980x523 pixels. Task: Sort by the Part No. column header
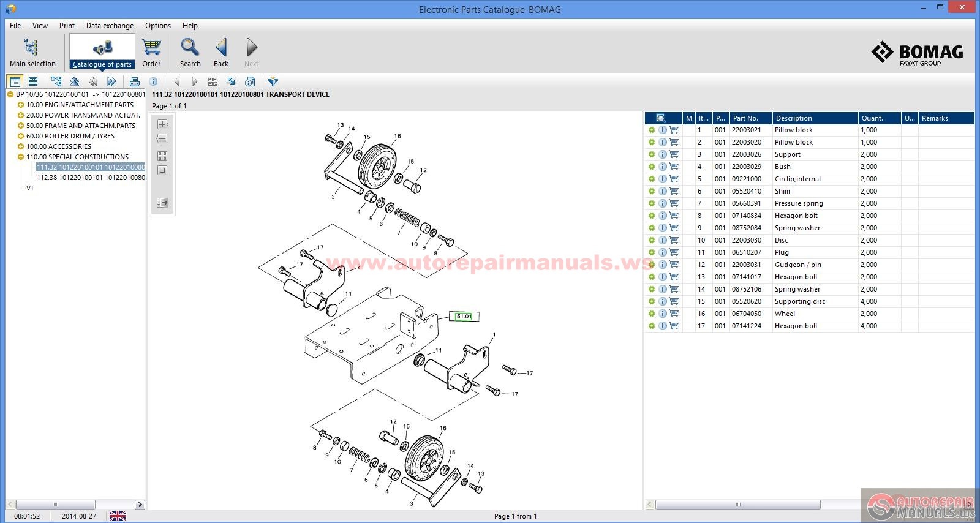pyautogui.click(x=750, y=118)
